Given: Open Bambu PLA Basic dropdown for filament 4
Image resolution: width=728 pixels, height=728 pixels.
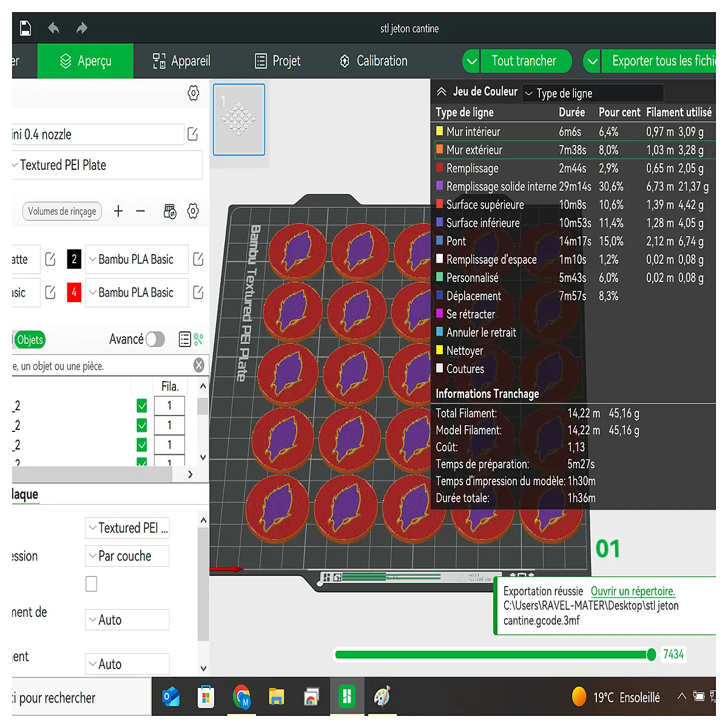Looking at the screenshot, I should 136,292.
